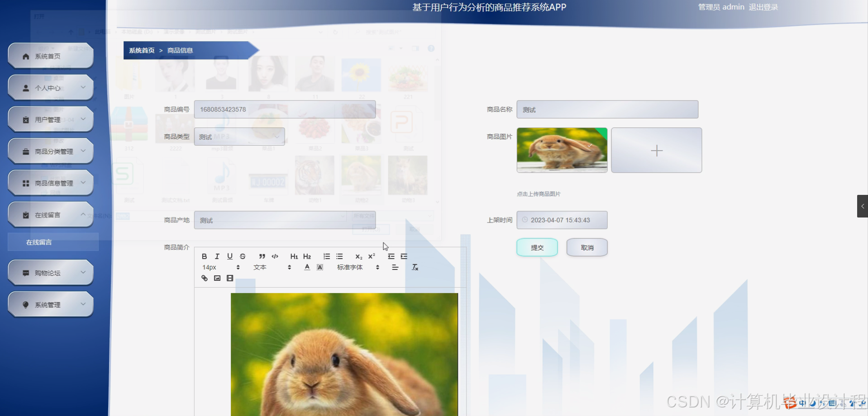The height and width of the screenshot is (416, 868).
Task: Apply Heading 2 style
Action: tap(307, 256)
